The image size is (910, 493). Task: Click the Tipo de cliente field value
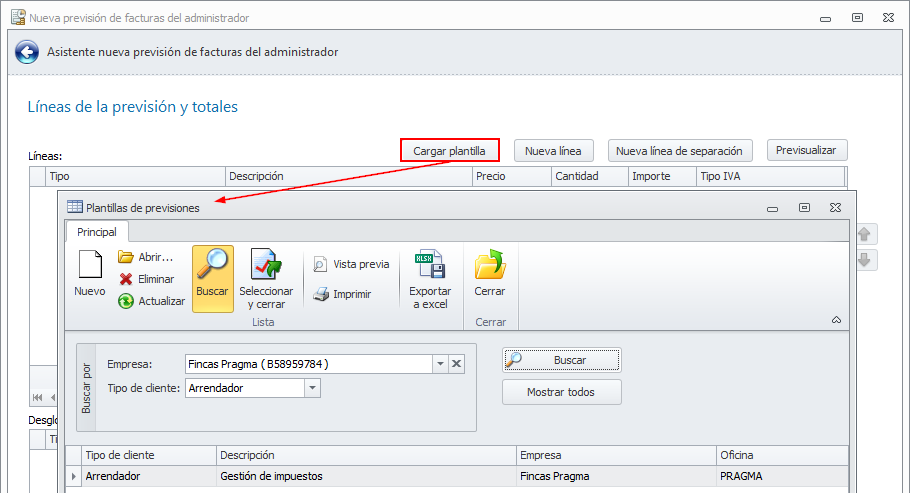pyautogui.click(x=245, y=388)
